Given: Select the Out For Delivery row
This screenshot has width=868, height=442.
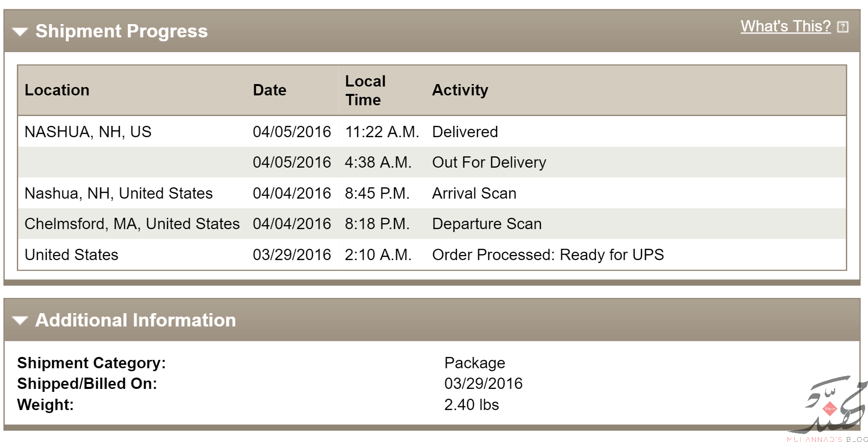Looking at the screenshot, I should point(432,162).
